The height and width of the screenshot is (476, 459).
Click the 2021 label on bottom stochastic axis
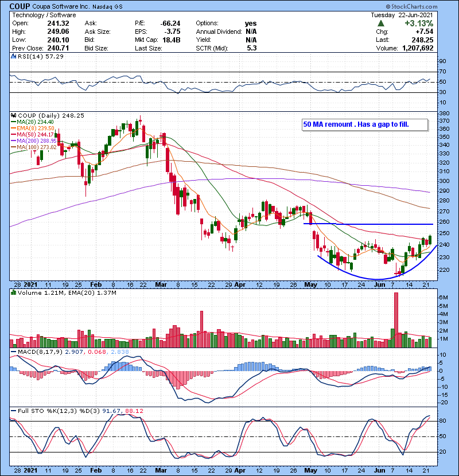[30, 470]
